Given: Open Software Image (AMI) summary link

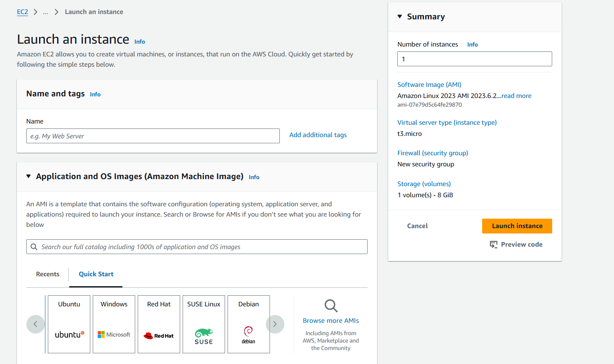Looking at the screenshot, I should (429, 85).
